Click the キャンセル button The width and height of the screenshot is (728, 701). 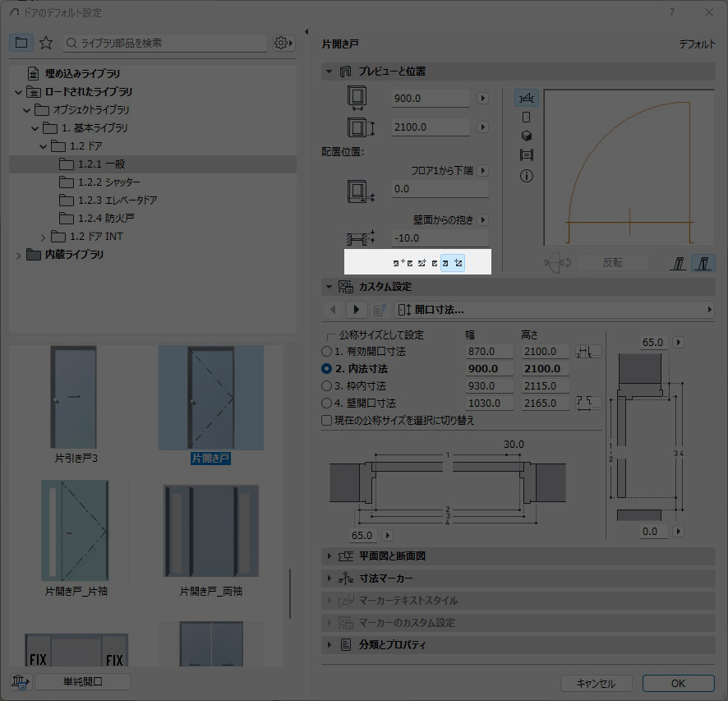[x=596, y=683]
